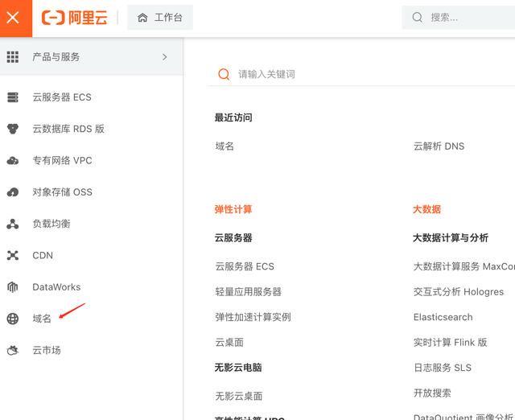515x420 pixels.
Task: Open 对象存储 OSS in the sidebar
Action: pyautogui.click(x=62, y=192)
